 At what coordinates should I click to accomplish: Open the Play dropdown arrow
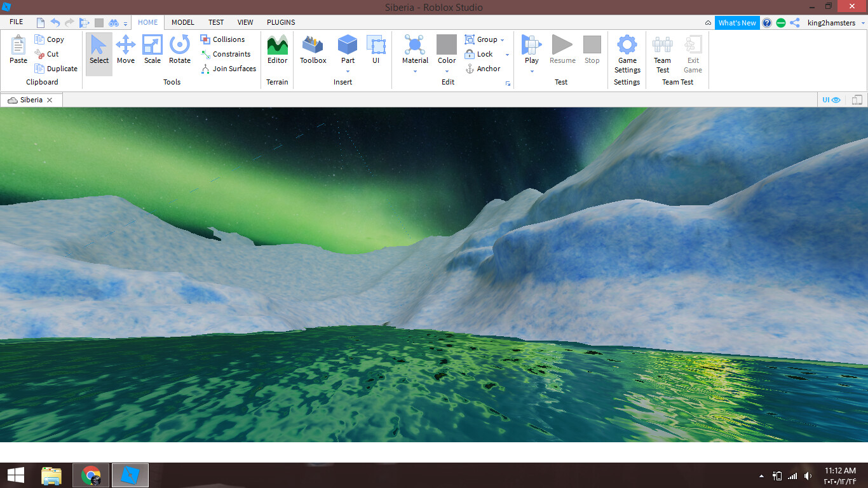532,71
